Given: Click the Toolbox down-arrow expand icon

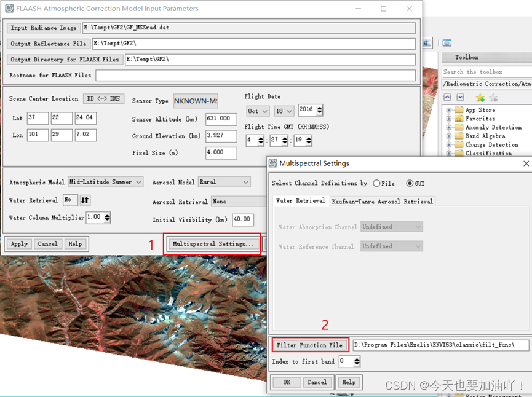Looking at the screenshot, I should [460, 98].
